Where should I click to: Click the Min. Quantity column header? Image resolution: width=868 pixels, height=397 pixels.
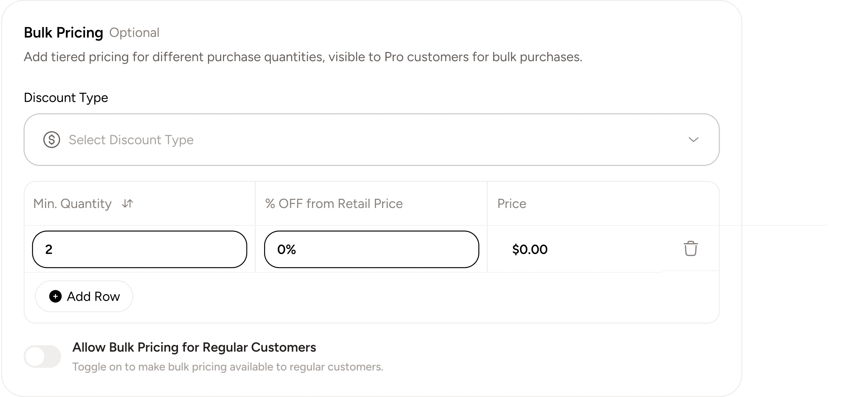pyautogui.click(x=72, y=203)
